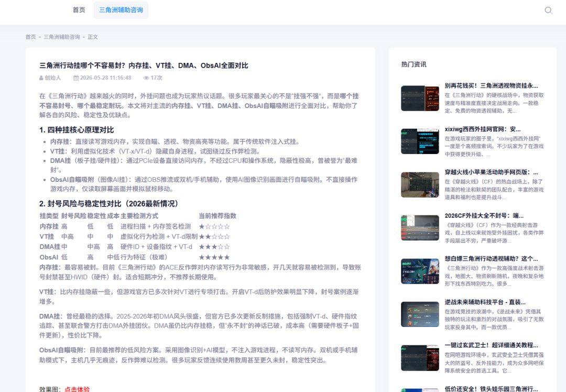Viewport: 566px width, 392px height.
Task: Click author name 创始人
Action: [x=53, y=78]
